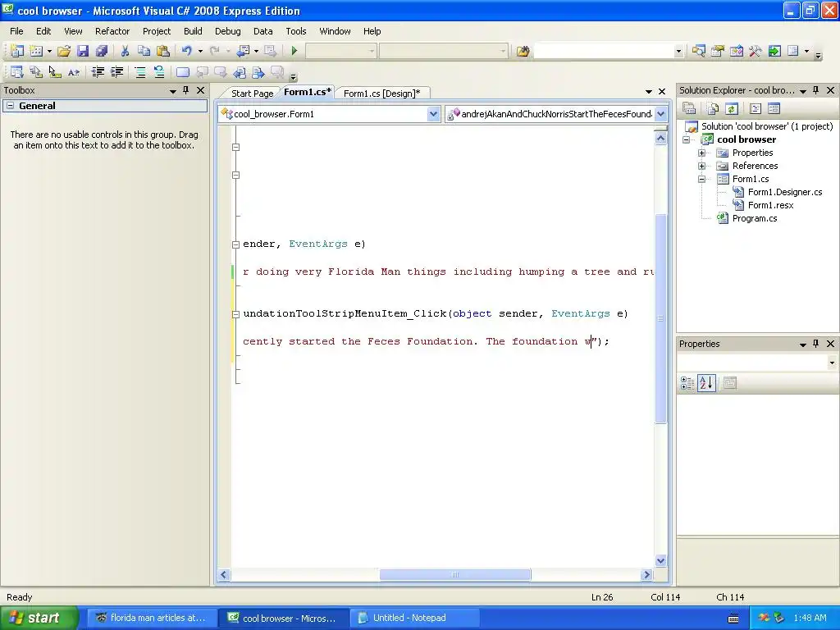
Task: Click View Code icon in Solution Explorer
Action: (756, 109)
